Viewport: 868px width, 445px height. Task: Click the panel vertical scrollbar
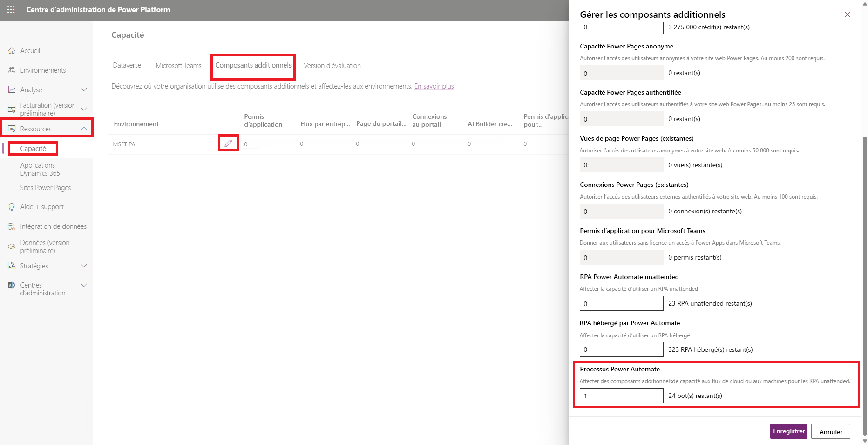pos(865,285)
